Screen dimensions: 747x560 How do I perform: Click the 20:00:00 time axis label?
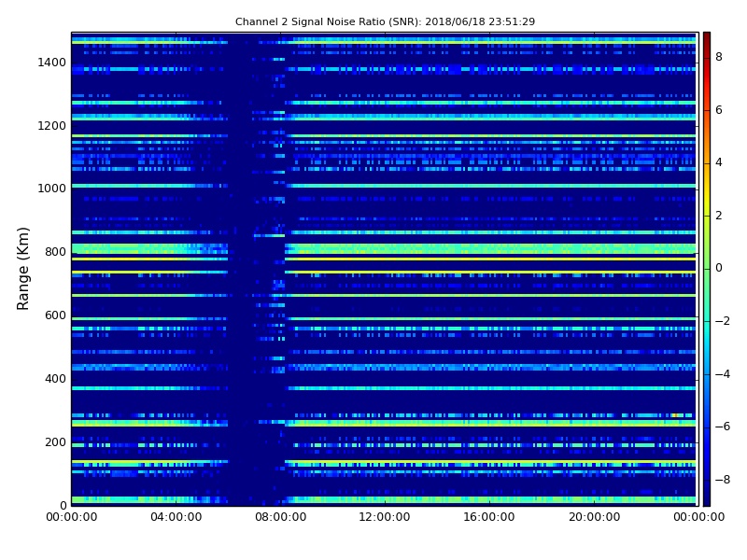coord(594,517)
